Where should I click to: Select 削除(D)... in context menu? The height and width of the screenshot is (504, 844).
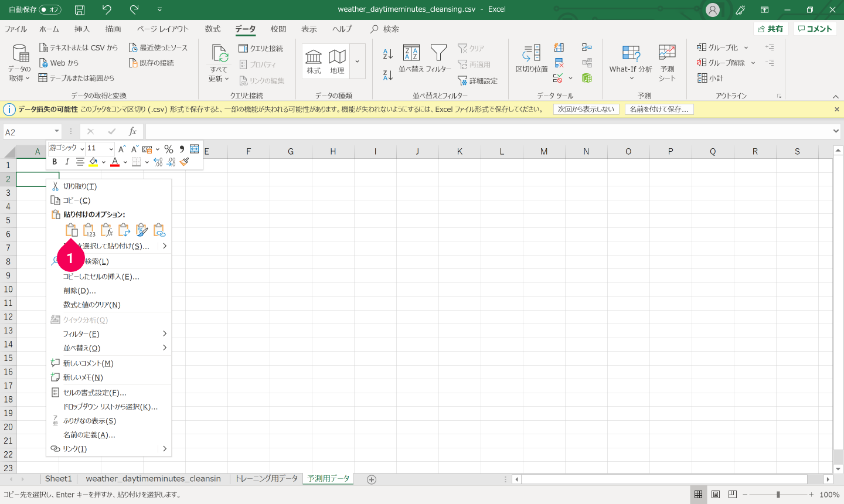pos(108,291)
